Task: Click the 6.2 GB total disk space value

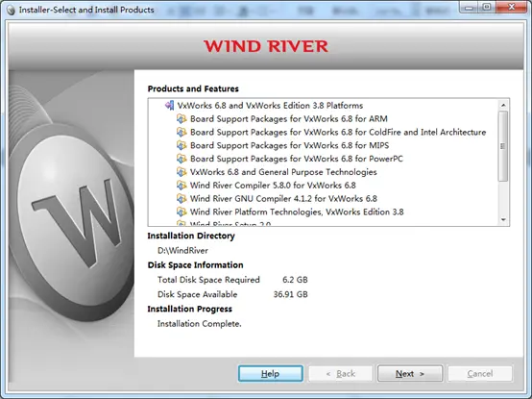Action: [295, 280]
